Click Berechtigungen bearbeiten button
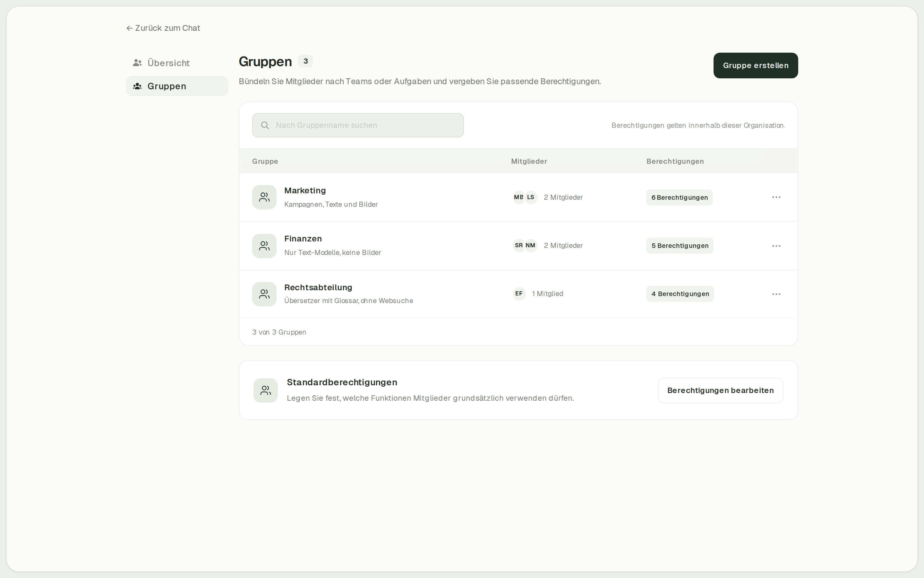 coord(721,390)
